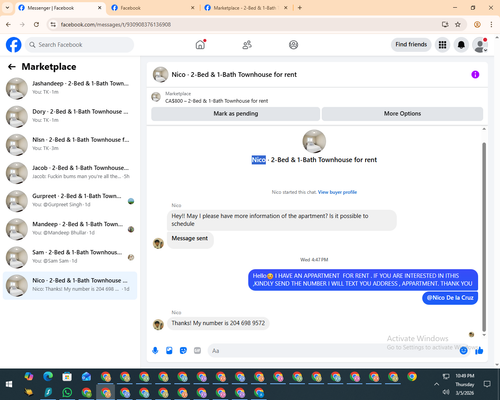Attach a file with the photo icon
This screenshot has width=500, height=400.
[x=169, y=350]
